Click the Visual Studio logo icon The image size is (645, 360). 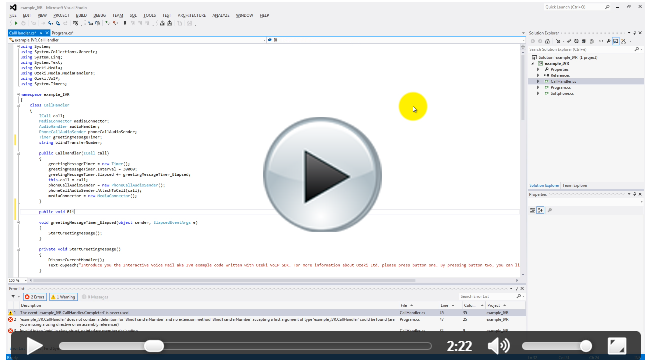click(x=13, y=7)
